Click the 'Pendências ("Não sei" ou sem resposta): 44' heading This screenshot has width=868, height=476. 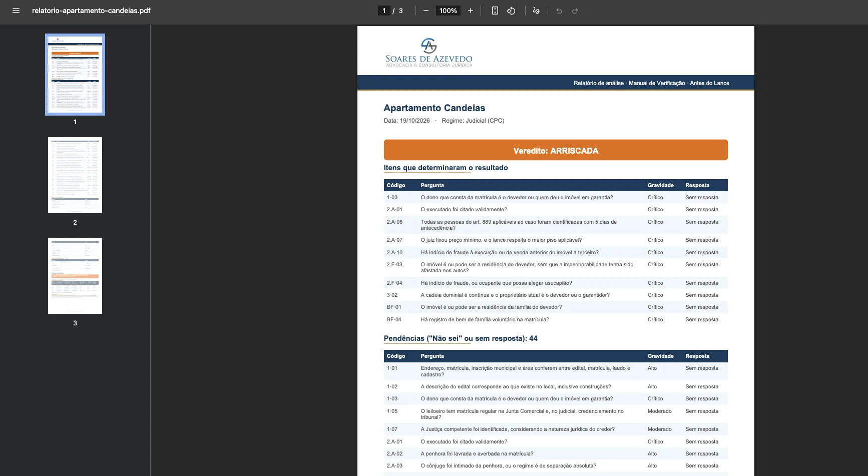(x=461, y=338)
